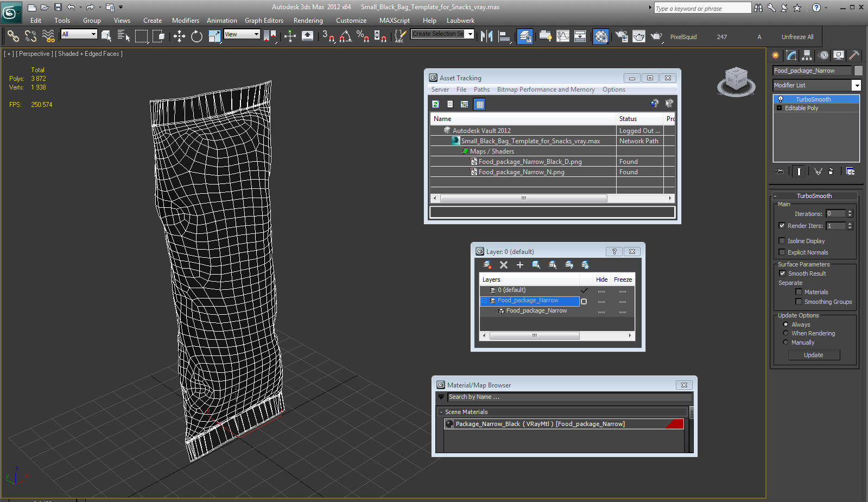868x502 pixels.
Task: Click the Freeze column header in Layers
Action: tap(623, 279)
